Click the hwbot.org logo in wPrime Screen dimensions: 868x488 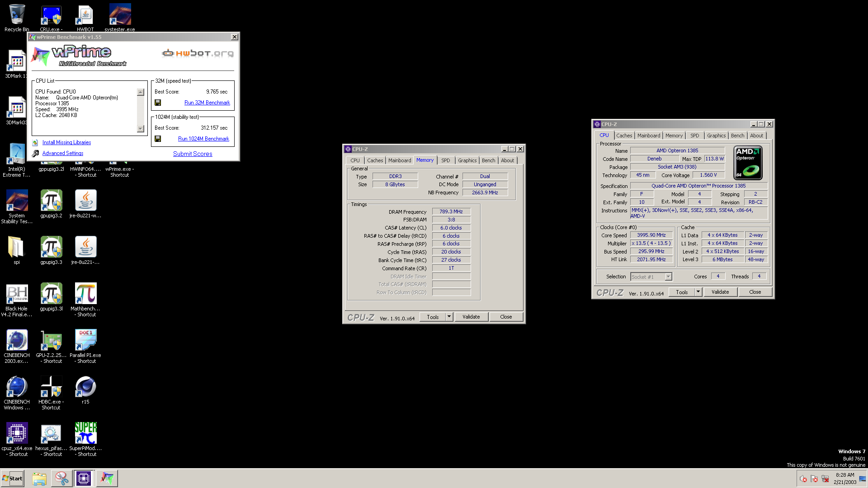tap(198, 53)
